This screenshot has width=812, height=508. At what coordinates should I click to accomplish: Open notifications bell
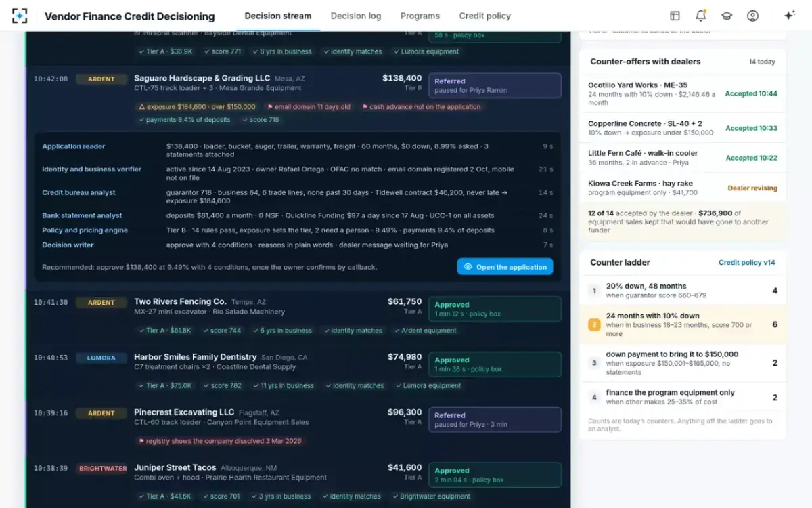point(700,16)
